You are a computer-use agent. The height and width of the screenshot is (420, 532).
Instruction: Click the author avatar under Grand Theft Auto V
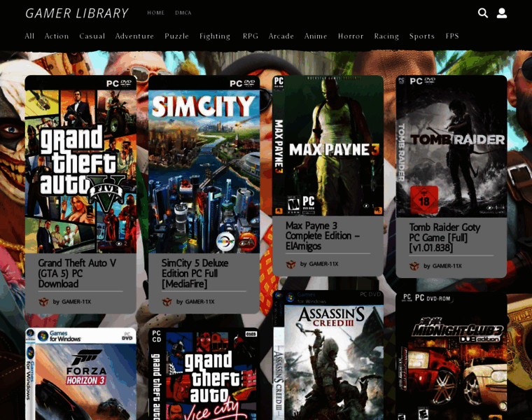[x=44, y=302]
